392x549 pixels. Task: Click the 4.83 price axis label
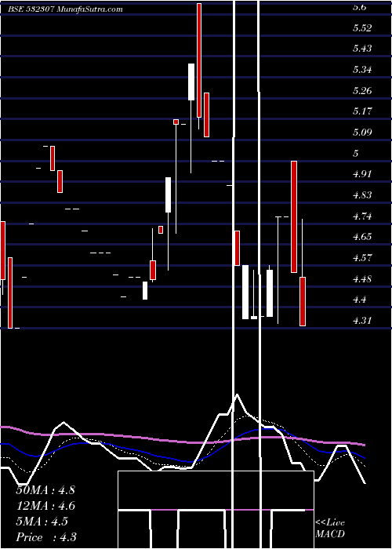click(x=362, y=195)
